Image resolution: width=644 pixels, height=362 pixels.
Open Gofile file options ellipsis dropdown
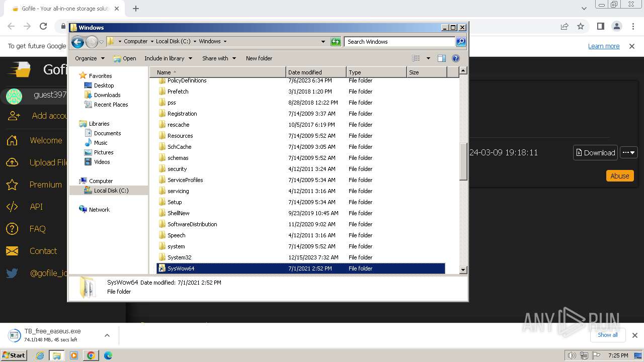tap(629, 152)
